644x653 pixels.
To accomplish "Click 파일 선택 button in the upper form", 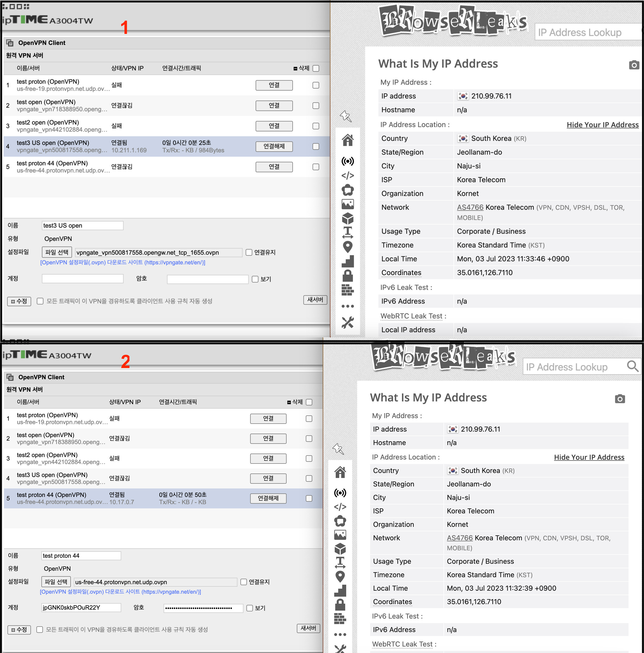I will coord(57,252).
